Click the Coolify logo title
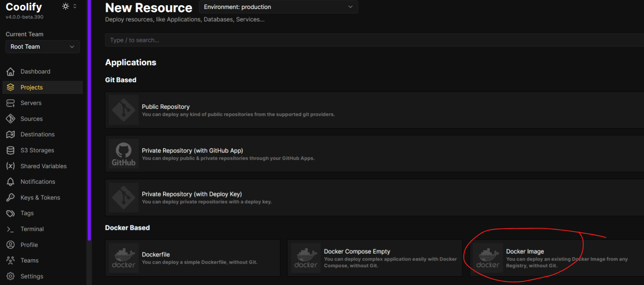This screenshot has width=644, height=285. pos(24,7)
